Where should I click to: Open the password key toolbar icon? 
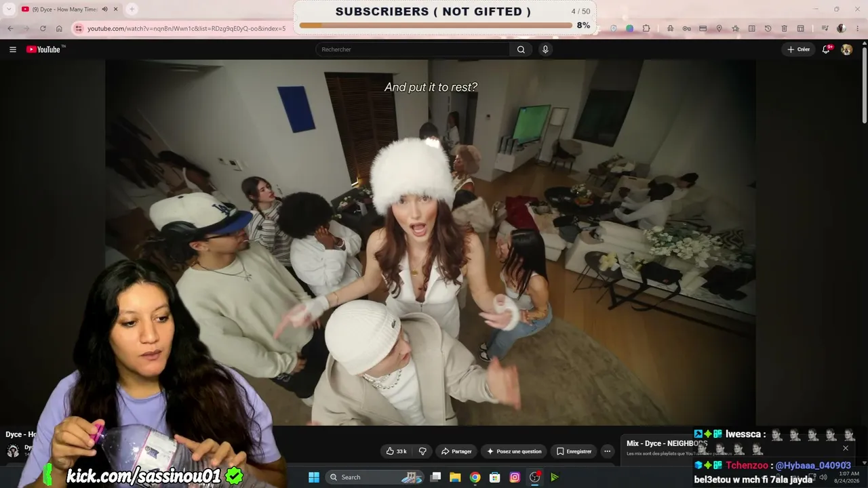(x=686, y=28)
